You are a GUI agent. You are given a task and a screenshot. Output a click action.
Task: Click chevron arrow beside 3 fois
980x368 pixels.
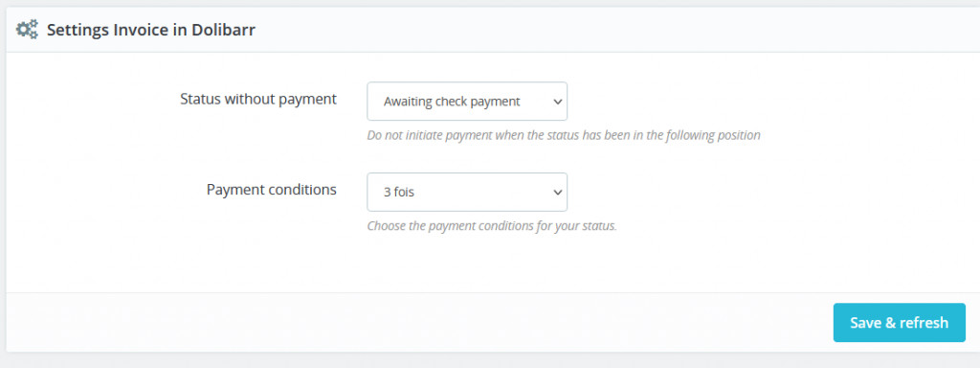click(558, 192)
